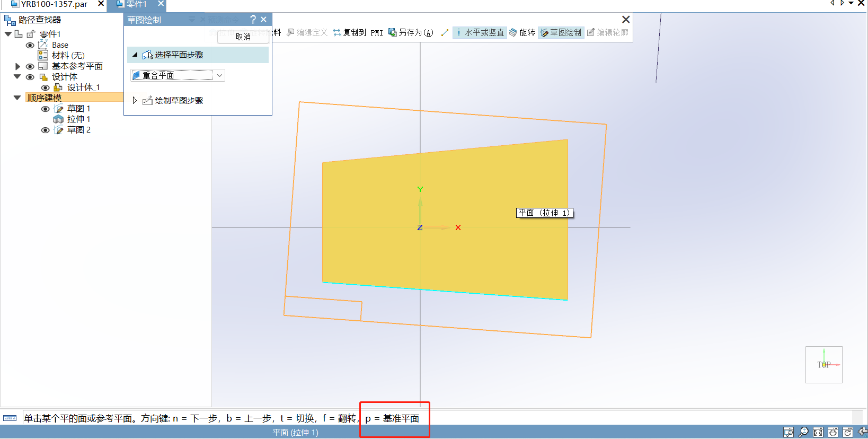This screenshot has width=868, height=439.
Task: Click the Rotate view icon in status bar
Action: [x=848, y=432]
